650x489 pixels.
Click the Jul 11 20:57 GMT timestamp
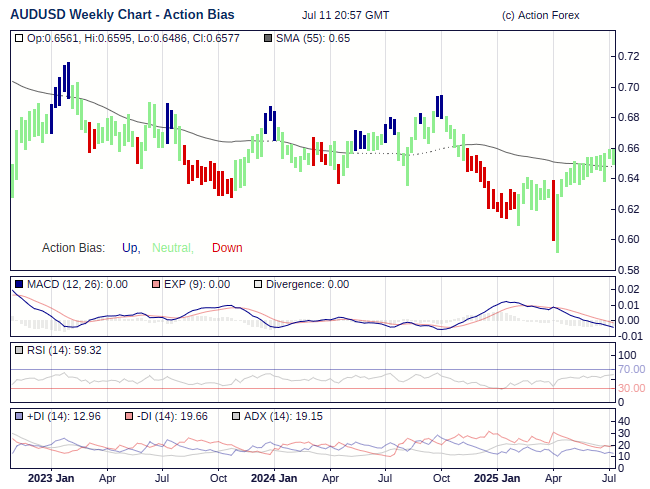345,16
